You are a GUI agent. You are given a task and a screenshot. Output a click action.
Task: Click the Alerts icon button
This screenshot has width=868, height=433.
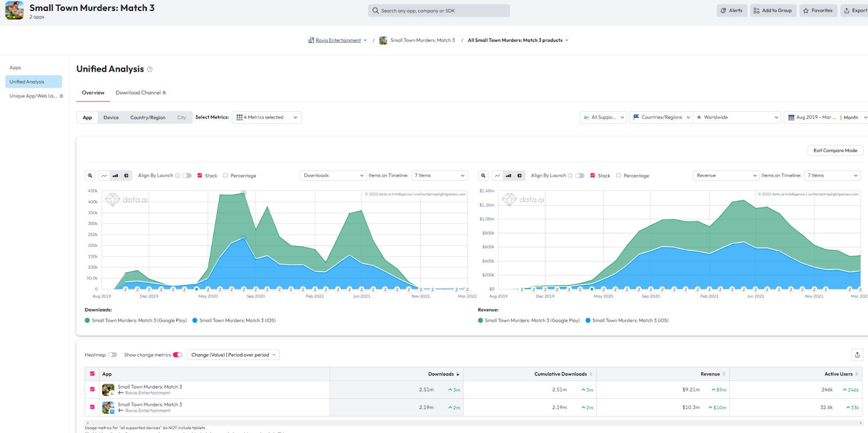point(731,10)
